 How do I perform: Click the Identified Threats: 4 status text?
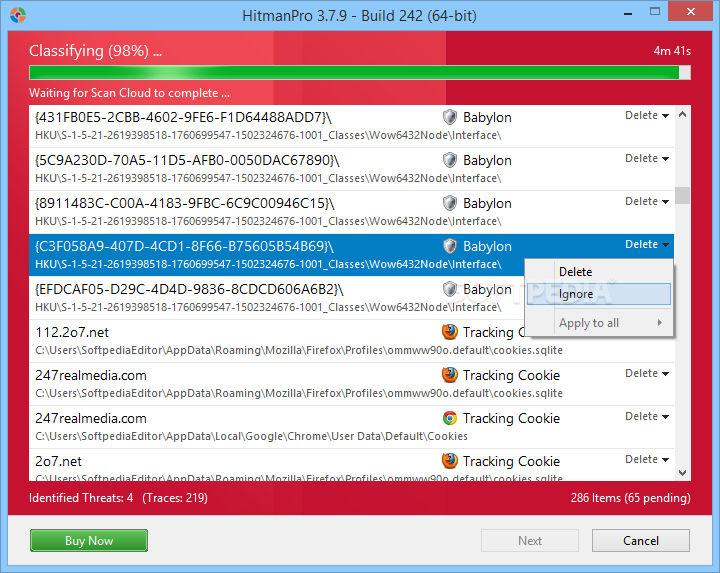point(81,498)
